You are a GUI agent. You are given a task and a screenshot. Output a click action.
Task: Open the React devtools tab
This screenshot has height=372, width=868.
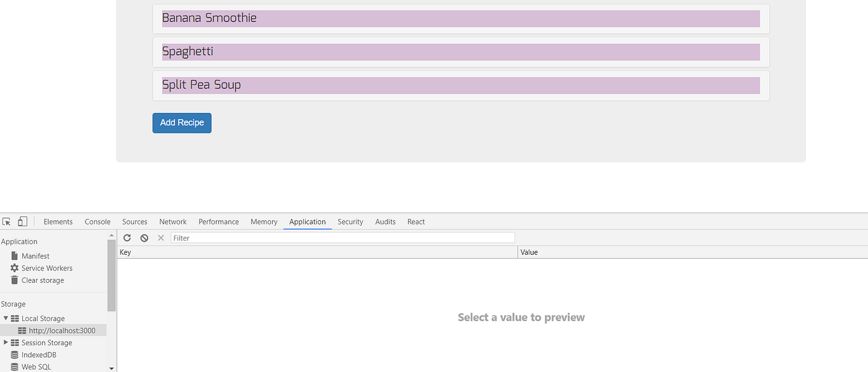pos(416,221)
